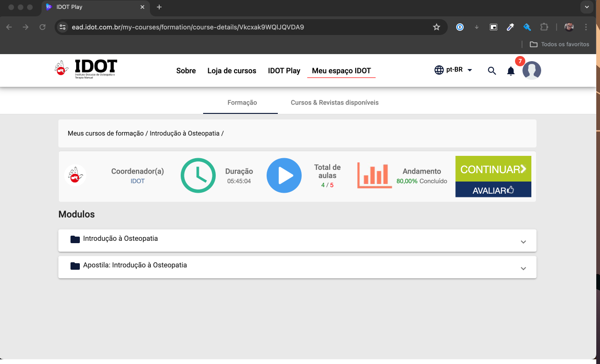This screenshot has height=364, width=600.
Task: Reload the page in browser
Action: 42,27
